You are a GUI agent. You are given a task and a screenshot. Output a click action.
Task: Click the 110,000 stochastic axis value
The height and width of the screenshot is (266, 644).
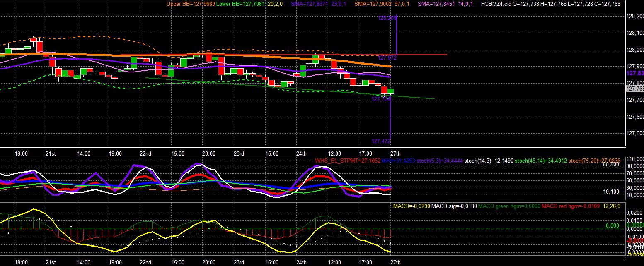(635, 159)
